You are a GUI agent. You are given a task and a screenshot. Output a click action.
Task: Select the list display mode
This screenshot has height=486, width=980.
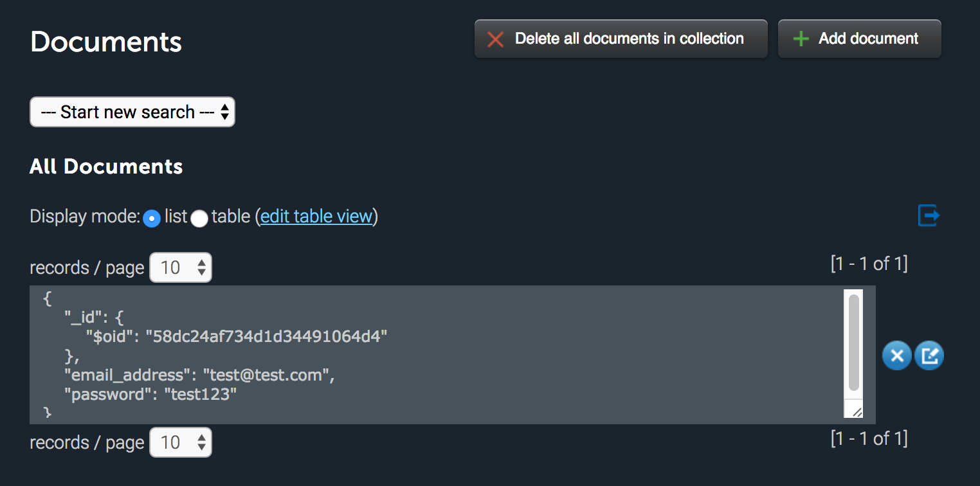[x=151, y=219]
